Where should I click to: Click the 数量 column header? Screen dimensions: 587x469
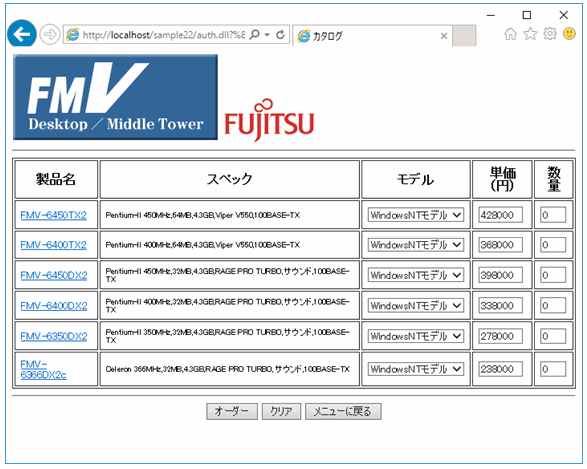[554, 179]
